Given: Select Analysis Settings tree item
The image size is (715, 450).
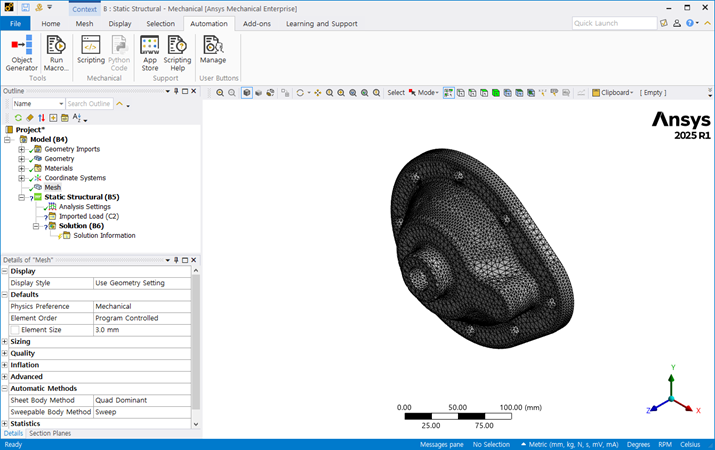Looking at the screenshot, I should pyautogui.click(x=85, y=207).
